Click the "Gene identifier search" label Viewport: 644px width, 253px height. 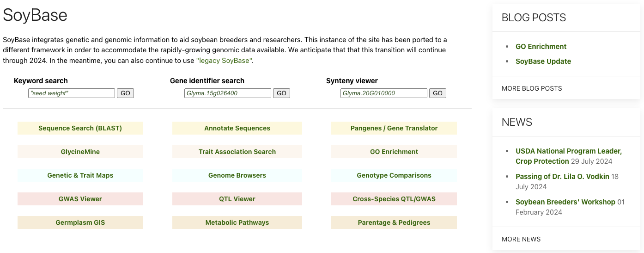point(207,80)
